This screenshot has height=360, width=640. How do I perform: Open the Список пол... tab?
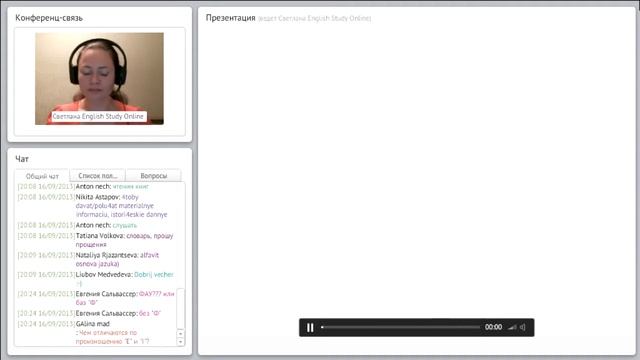click(98, 176)
